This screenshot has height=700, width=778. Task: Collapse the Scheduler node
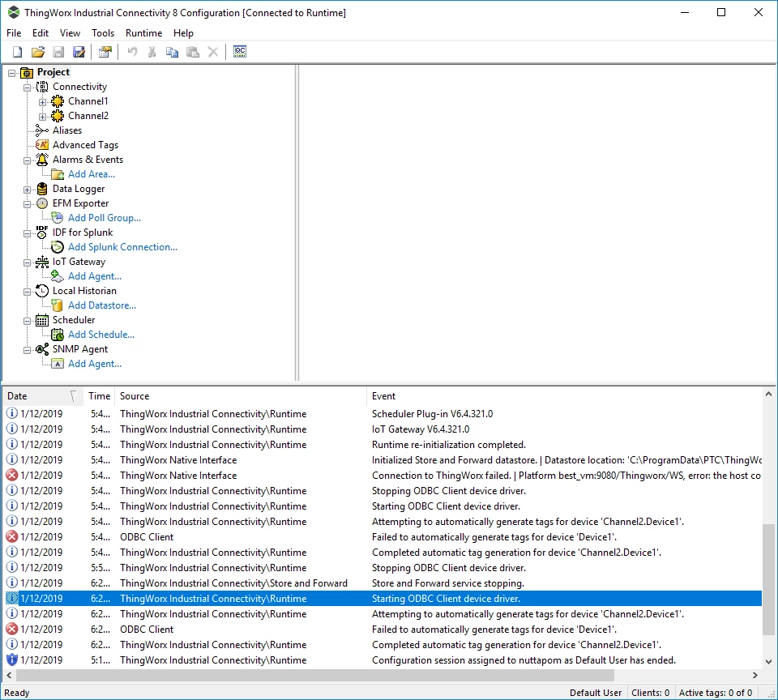28,321
